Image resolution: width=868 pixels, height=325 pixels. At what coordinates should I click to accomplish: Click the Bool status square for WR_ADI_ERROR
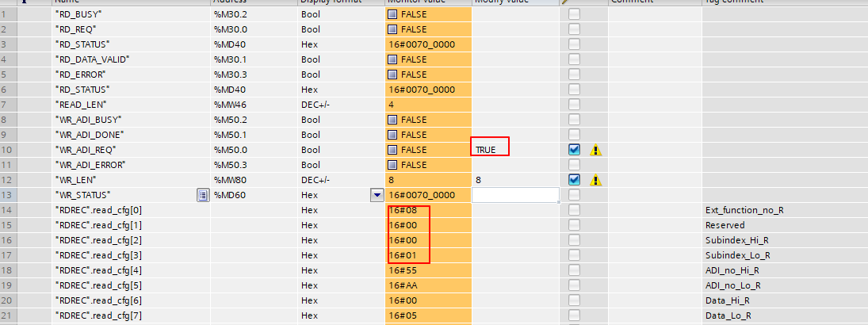(x=393, y=165)
